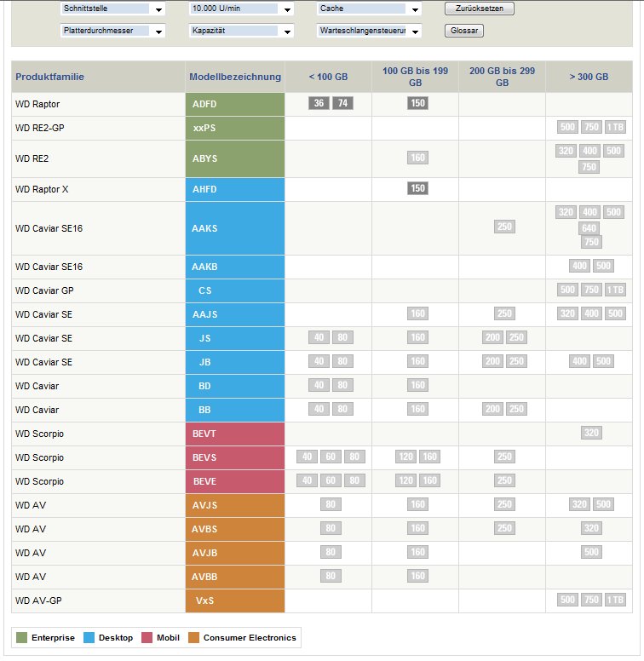The height and width of the screenshot is (661, 644).
Task: Click the Consumer Electronics orange legend swatch
Action: [193, 637]
